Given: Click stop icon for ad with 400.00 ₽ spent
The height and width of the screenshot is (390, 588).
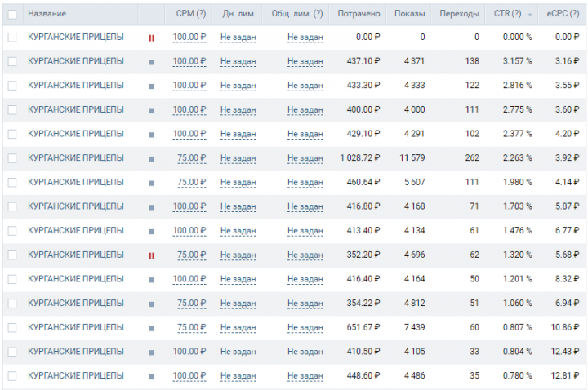Looking at the screenshot, I should click(152, 110).
